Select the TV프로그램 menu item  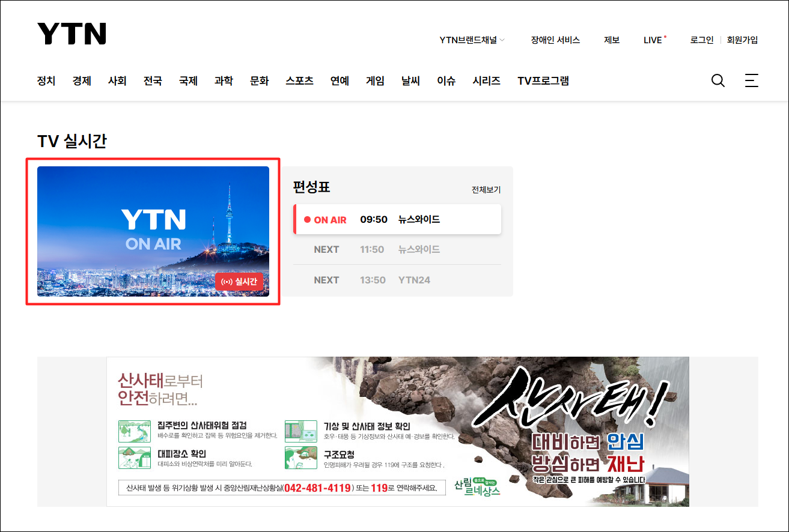543,80
